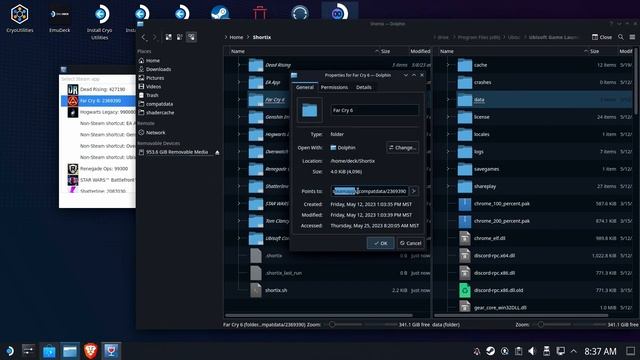Click the Points to path field
640x360 pixels.
coord(369,191)
